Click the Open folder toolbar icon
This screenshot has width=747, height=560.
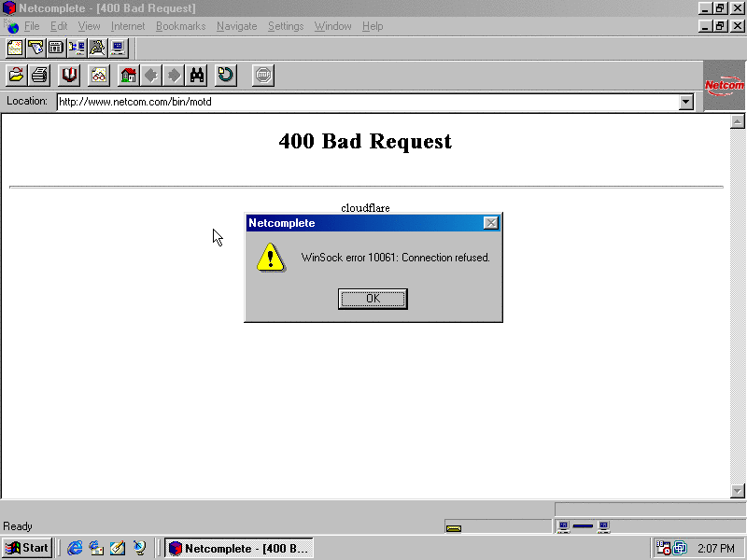tap(16, 75)
